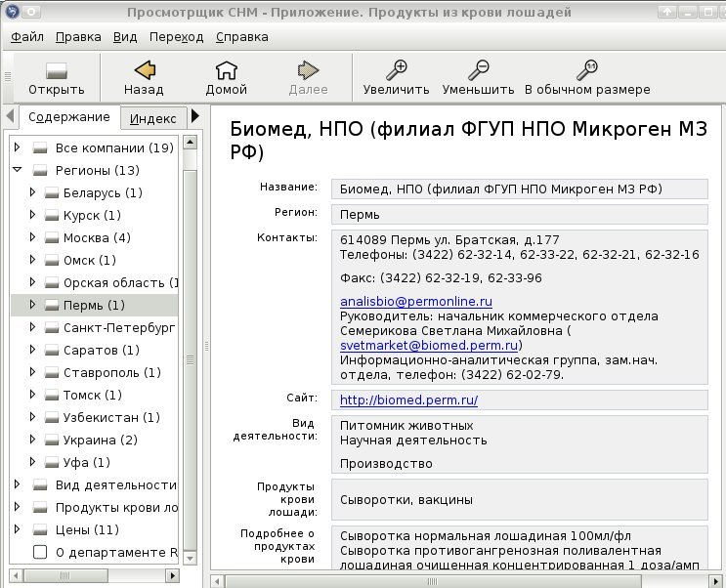Open the Вид menu
Image resolution: width=726 pixels, height=588 pixels.
pyautogui.click(x=125, y=37)
